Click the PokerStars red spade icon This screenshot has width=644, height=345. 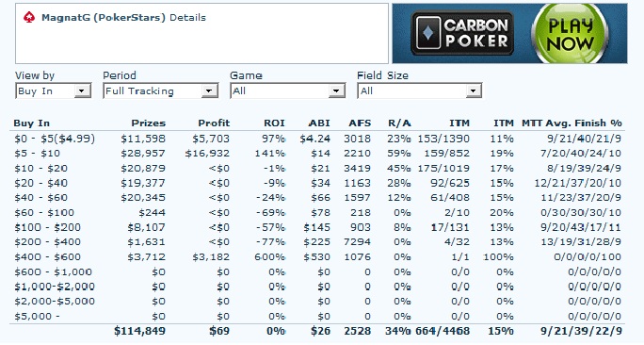tap(29, 17)
